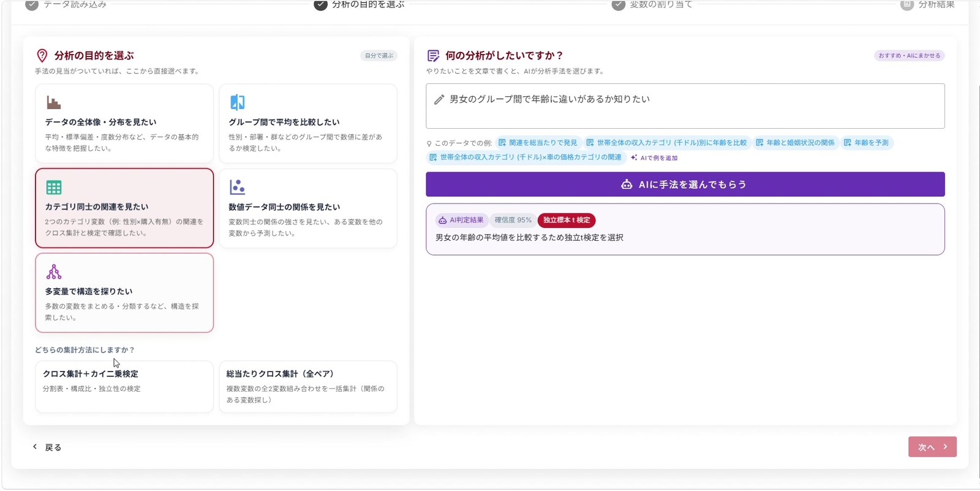Image resolution: width=980 pixels, height=491 pixels.
Task: Select the データの全体像・分布を見たい card
Action: click(x=124, y=123)
